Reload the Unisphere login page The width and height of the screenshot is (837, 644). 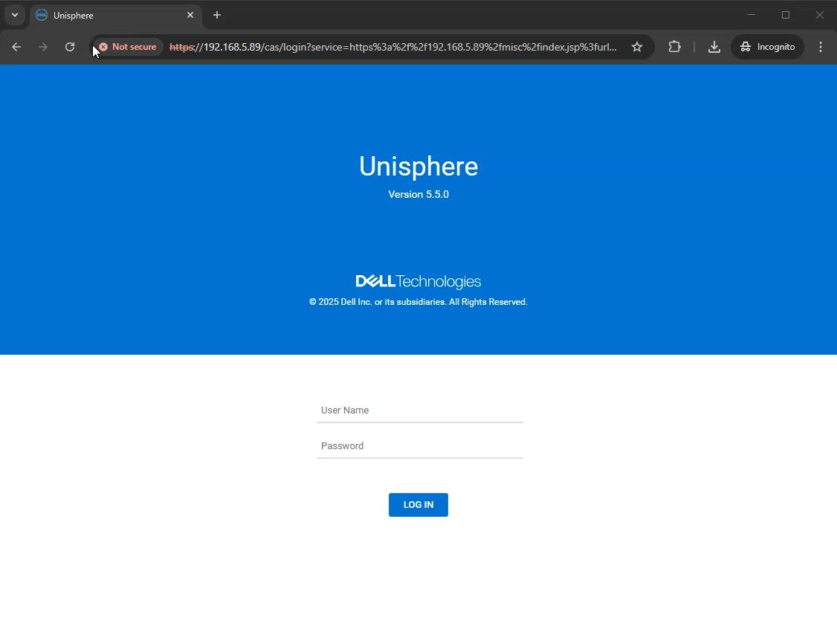click(x=70, y=47)
